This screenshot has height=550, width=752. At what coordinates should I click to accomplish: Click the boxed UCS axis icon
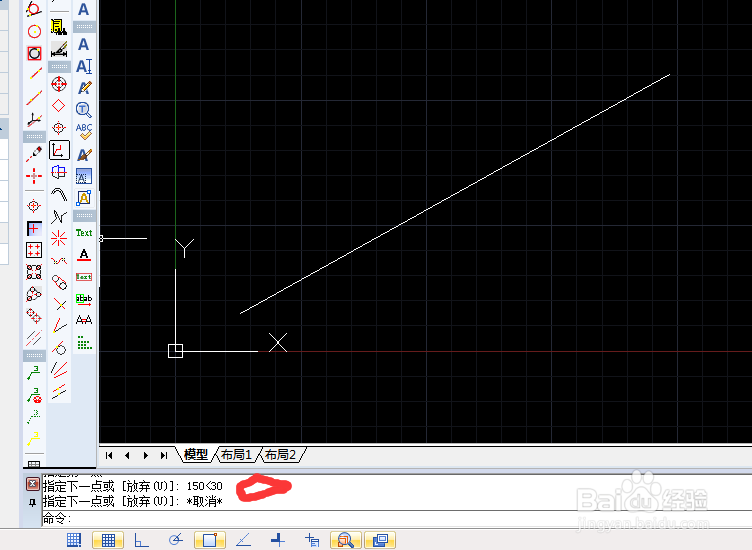(59, 150)
